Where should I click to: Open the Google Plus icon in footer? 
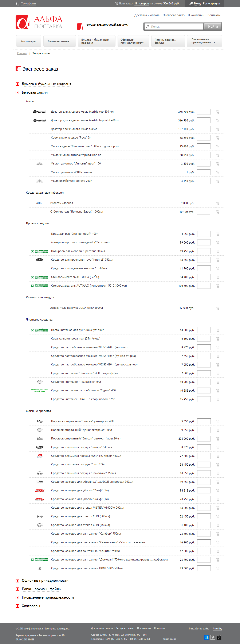[219, 637]
